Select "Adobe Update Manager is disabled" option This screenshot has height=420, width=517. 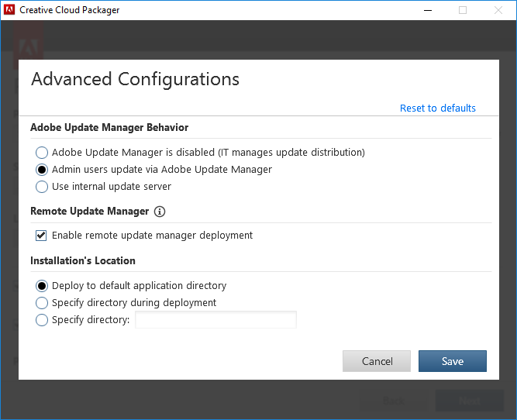(x=42, y=153)
